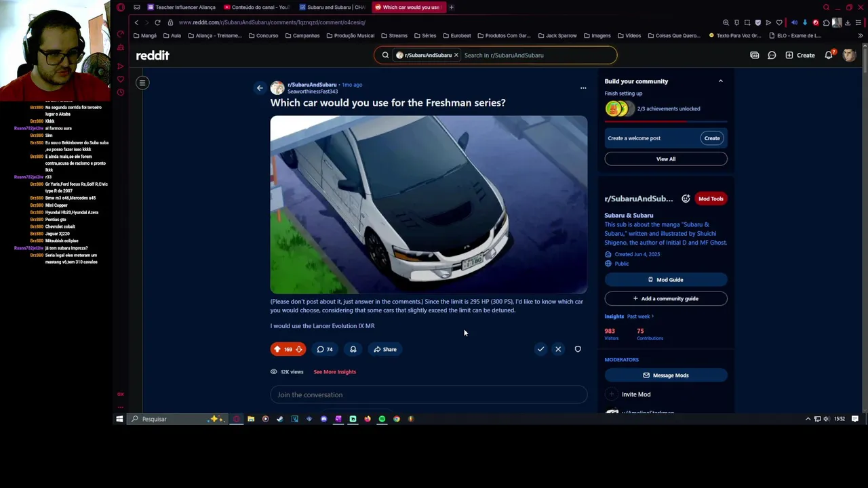Open the Opera menu logo
The image size is (868, 488).
[121, 7]
